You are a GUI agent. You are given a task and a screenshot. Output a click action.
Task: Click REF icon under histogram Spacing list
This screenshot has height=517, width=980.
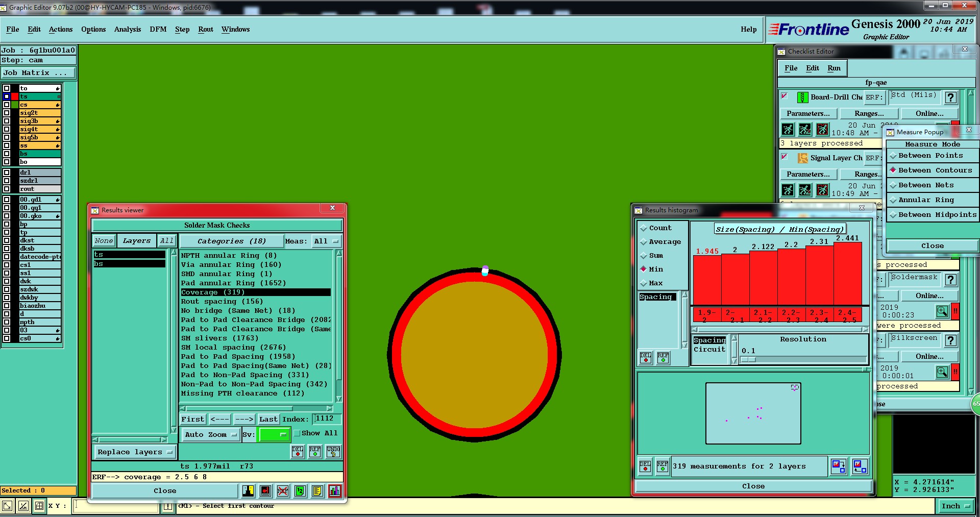(x=663, y=358)
